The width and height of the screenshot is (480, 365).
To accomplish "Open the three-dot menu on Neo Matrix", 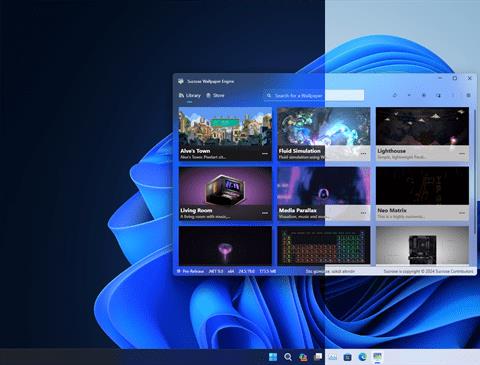I will click(462, 213).
